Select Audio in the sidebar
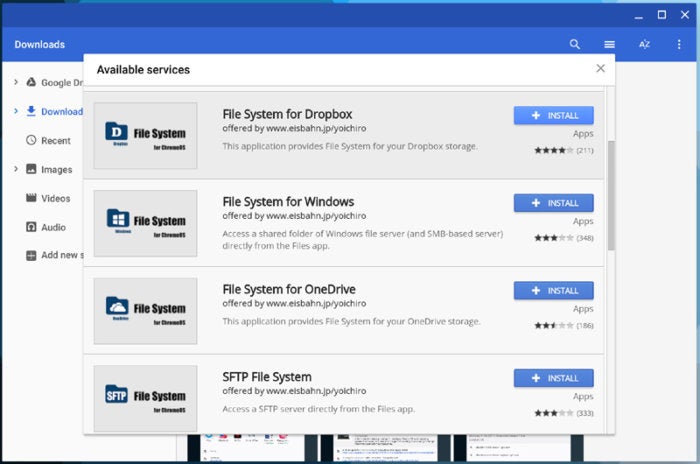The width and height of the screenshot is (700, 464). coord(54,227)
